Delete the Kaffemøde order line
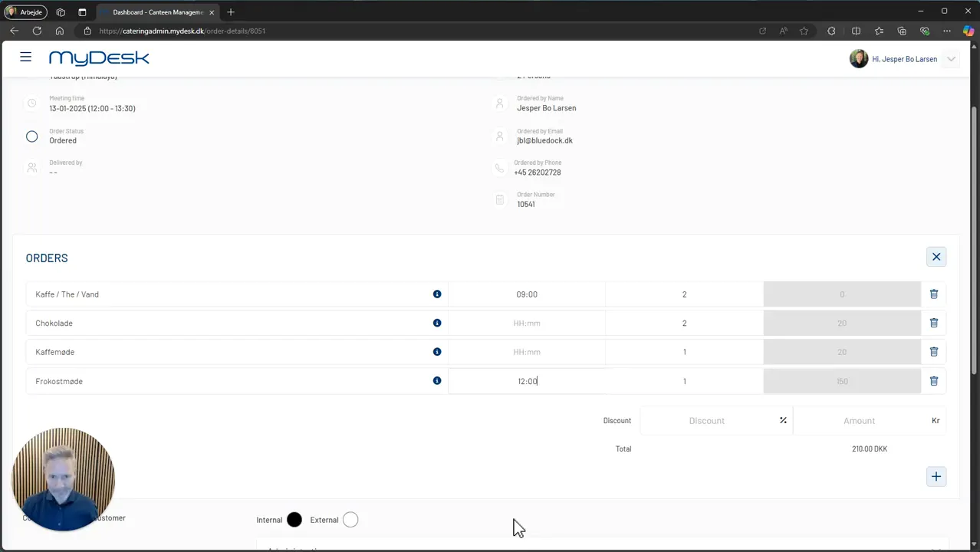Image resolution: width=980 pixels, height=552 pixels. [934, 352]
